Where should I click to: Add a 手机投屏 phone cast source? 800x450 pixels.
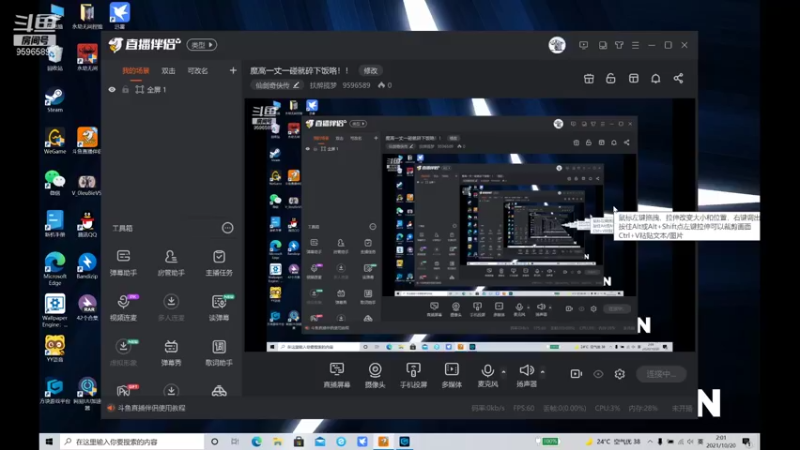tap(413, 375)
